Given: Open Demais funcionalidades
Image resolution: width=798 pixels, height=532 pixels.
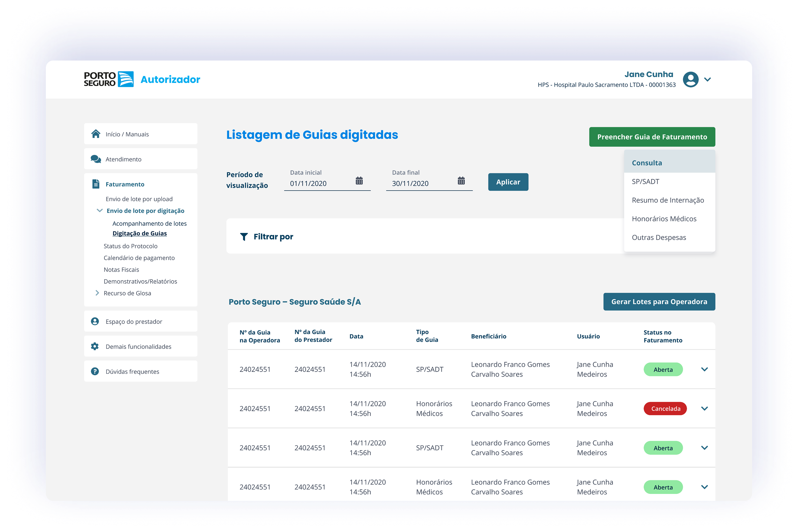Looking at the screenshot, I should point(141,346).
